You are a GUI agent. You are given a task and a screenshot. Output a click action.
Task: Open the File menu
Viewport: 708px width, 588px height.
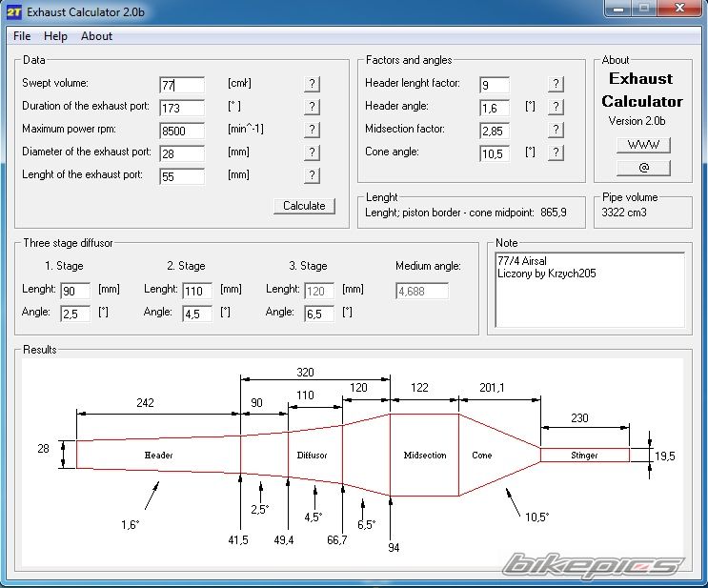(x=22, y=36)
